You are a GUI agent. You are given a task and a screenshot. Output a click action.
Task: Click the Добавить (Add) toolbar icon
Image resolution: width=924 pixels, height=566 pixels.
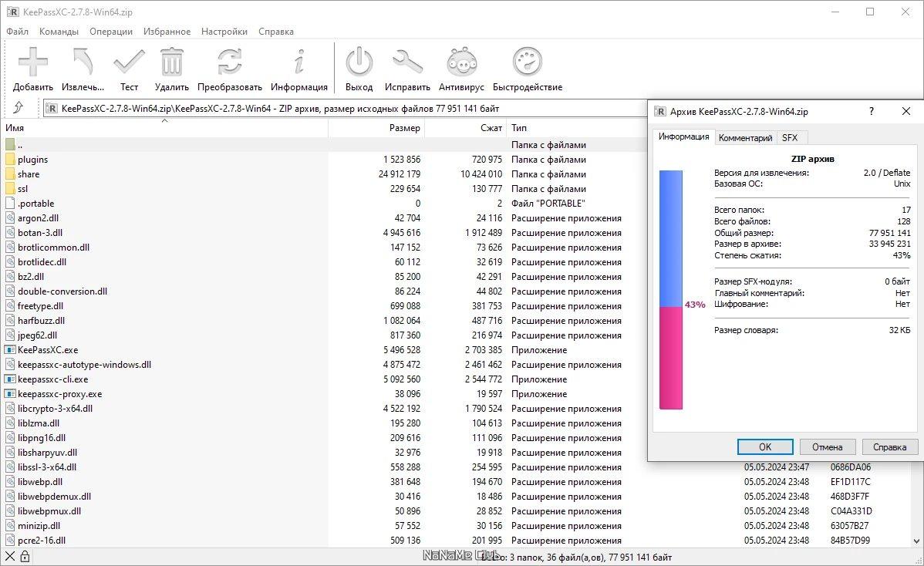(33, 63)
